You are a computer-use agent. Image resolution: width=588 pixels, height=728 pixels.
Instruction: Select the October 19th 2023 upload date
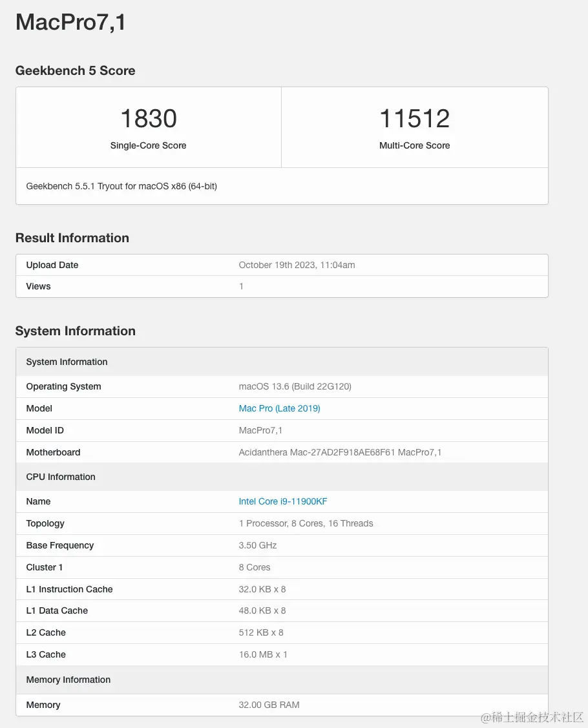tap(297, 265)
